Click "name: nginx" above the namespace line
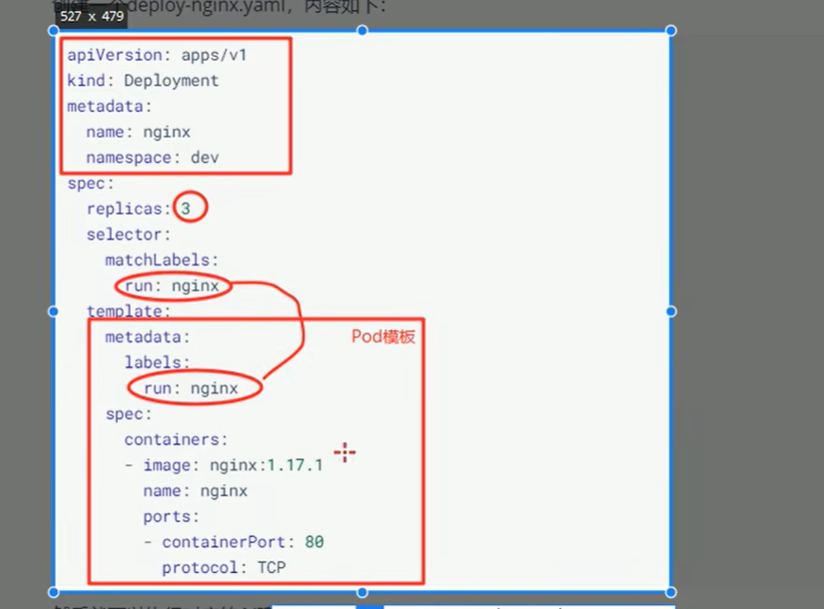The width and height of the screenshot is (824, 609). 138,132
